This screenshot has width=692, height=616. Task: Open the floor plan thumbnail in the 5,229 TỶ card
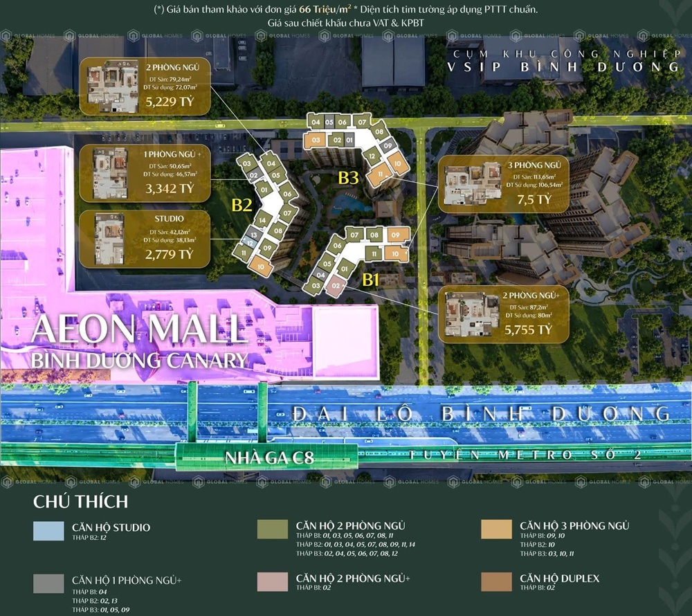113,87
